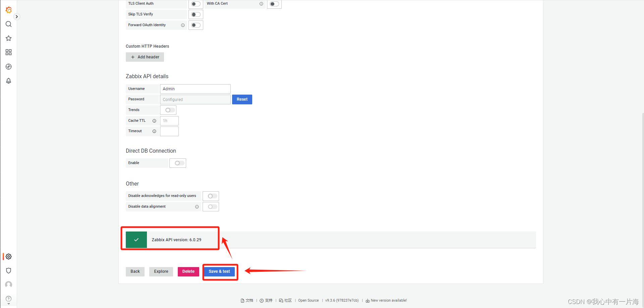Toggle TLS Client Auth switch
Viewport: 644px width, 308px height.
[x=196, y=4]
